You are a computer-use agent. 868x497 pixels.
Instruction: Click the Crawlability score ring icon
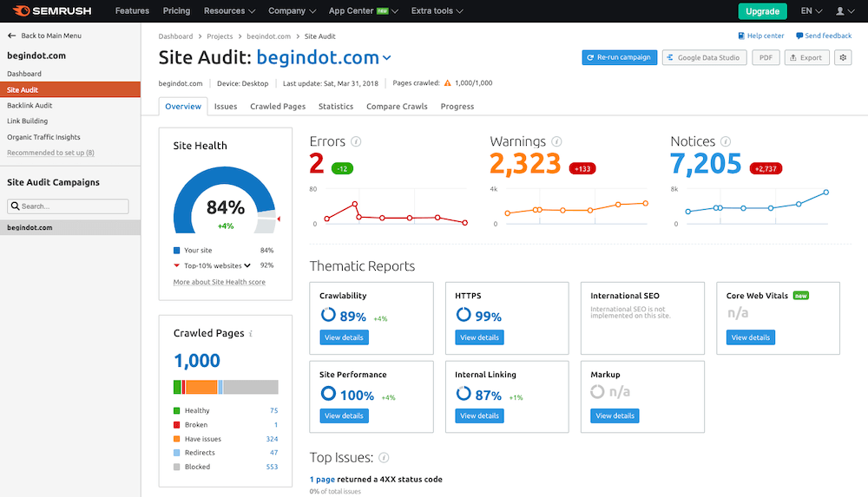328,315
